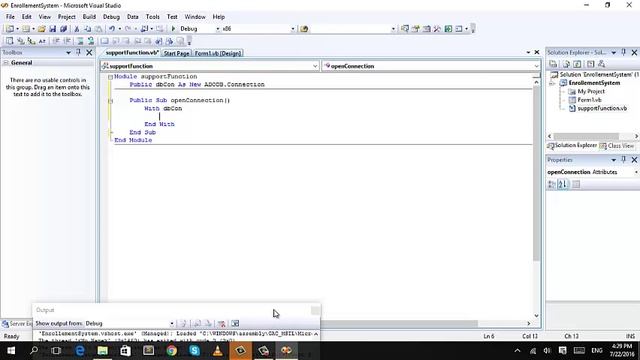Click the Refresh icon in Solution Explorer
This screenshot has width=640, height=360.
577,64
